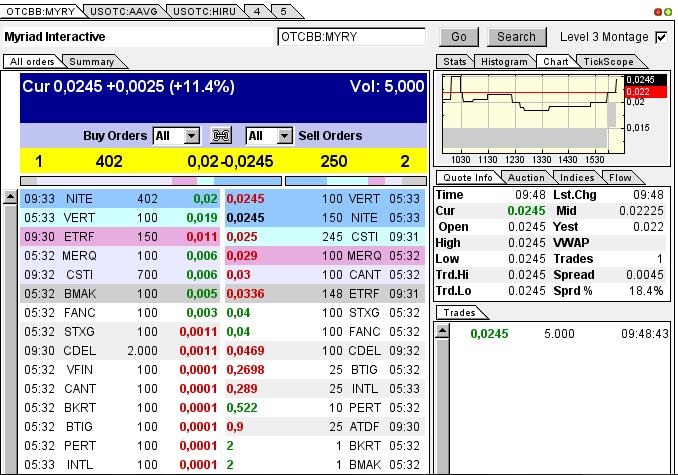Click the Go button
The image size is (678, 475).
coord(459,37)
